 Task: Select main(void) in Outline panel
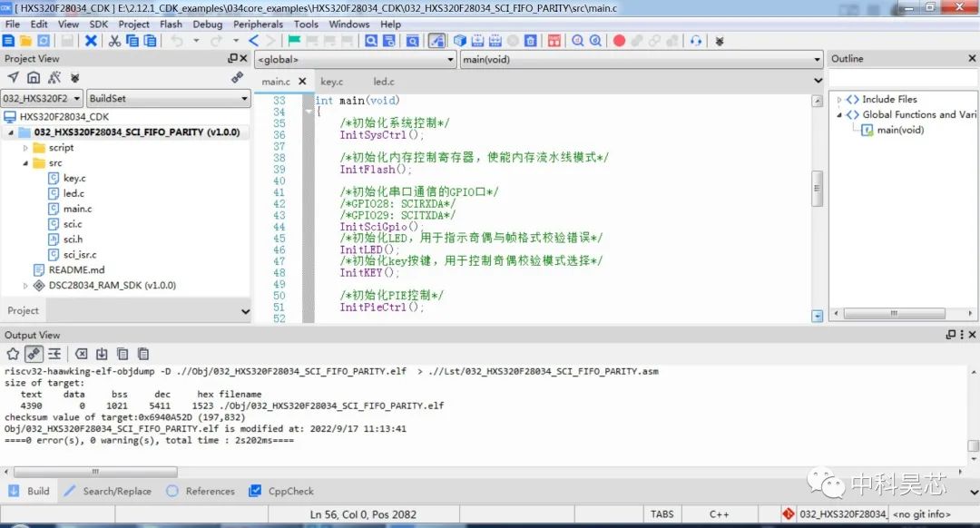pos(900,130)
